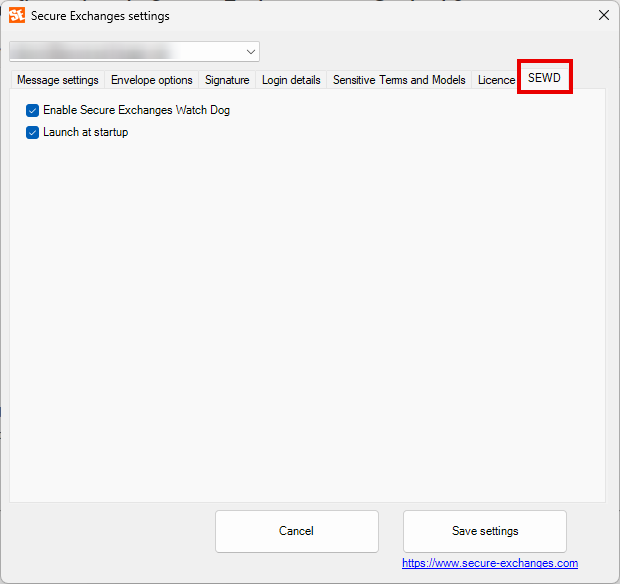
Task: Close the Secure Exchanges settings window
Action: click(603, 15)
